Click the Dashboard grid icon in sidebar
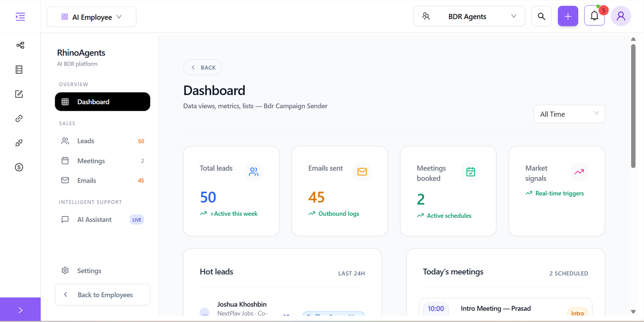644x322 pixels. [65, 102]
